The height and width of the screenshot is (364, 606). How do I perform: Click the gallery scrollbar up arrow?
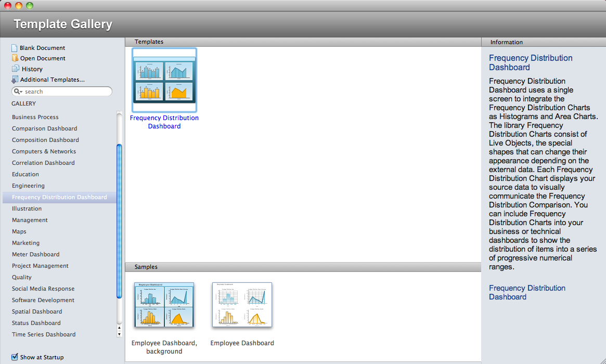click(119, 328)
